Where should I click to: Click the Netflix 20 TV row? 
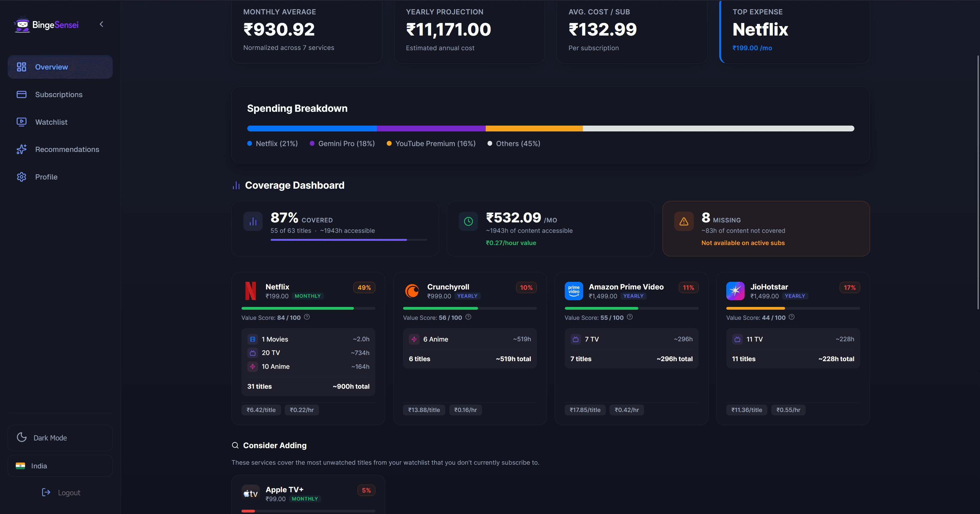(x=308, y=353)
